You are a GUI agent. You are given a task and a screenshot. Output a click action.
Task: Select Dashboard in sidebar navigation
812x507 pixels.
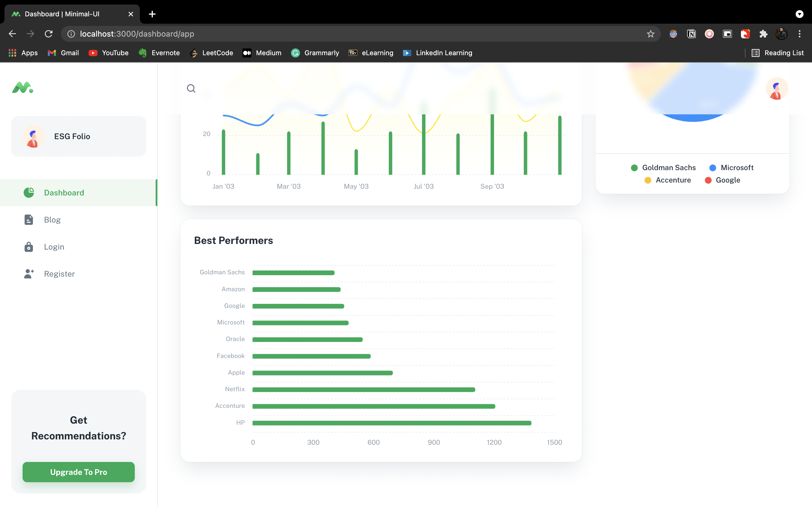(64, 193)
